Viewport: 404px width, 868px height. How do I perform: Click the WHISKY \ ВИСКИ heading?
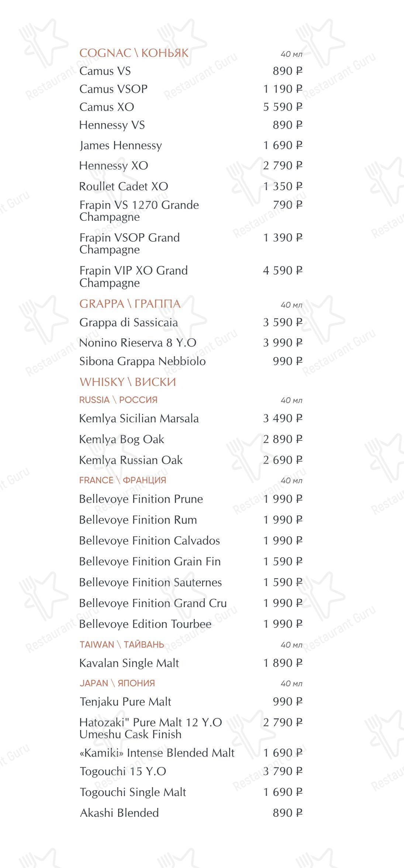[x=128, y=382]
